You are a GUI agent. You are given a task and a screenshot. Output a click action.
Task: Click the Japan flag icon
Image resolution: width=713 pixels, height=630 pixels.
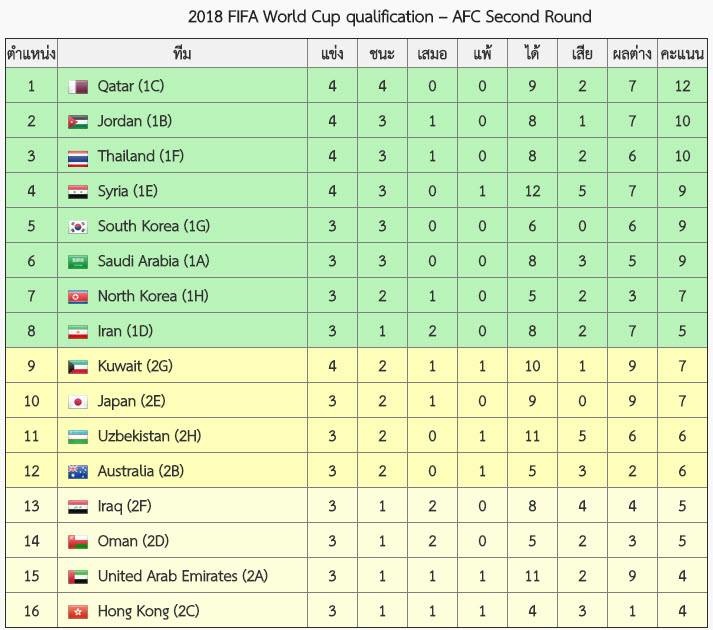click(78, 402)
